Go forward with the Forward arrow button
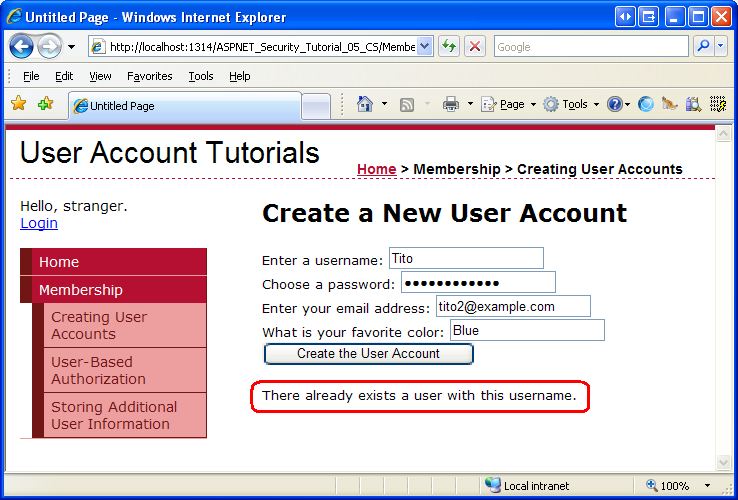 coord(49,47)
